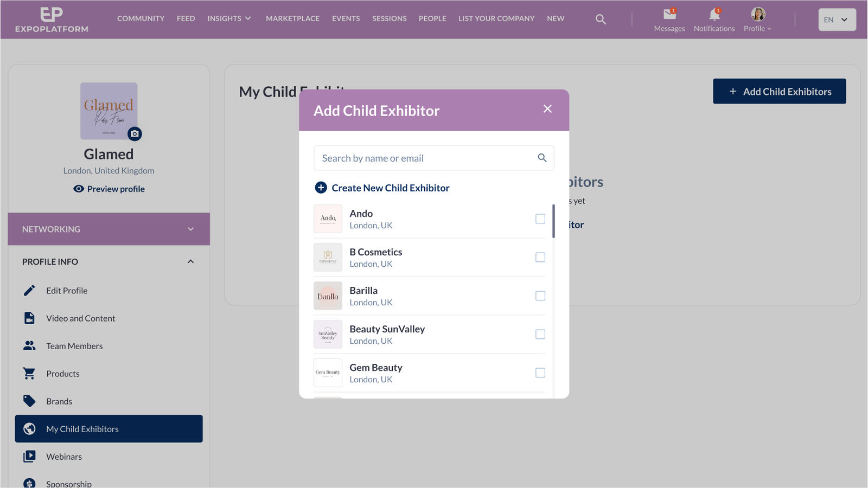Go to Community in the top navigation
Image resolution: width=868 pixels, height=488 pixels.
(141, 18)
